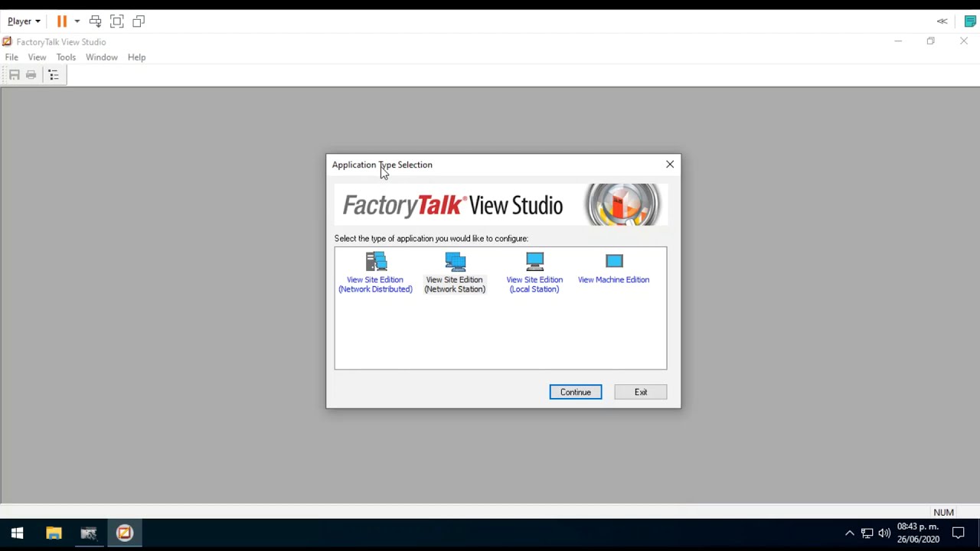Viewport: 980px width, 551px height.
Task: Click the Send Ctrl+Alt+Del icon
Action: (95, 21)
